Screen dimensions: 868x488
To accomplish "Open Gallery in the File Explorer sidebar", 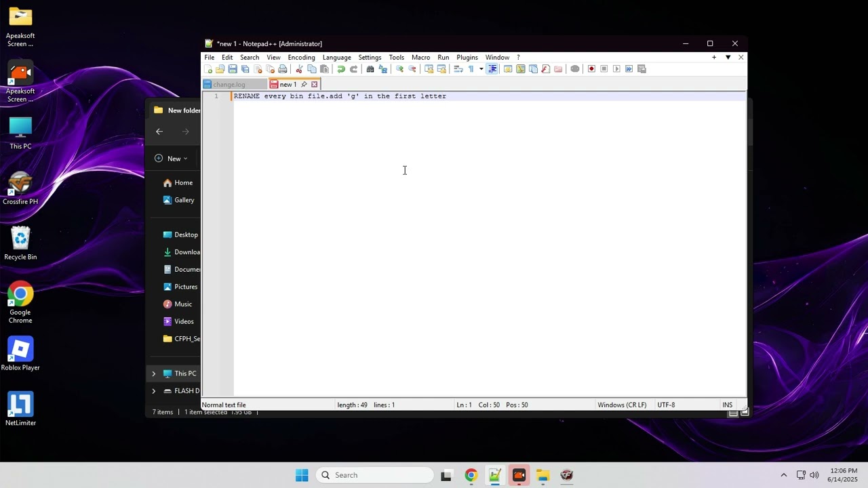I will 179,200.
